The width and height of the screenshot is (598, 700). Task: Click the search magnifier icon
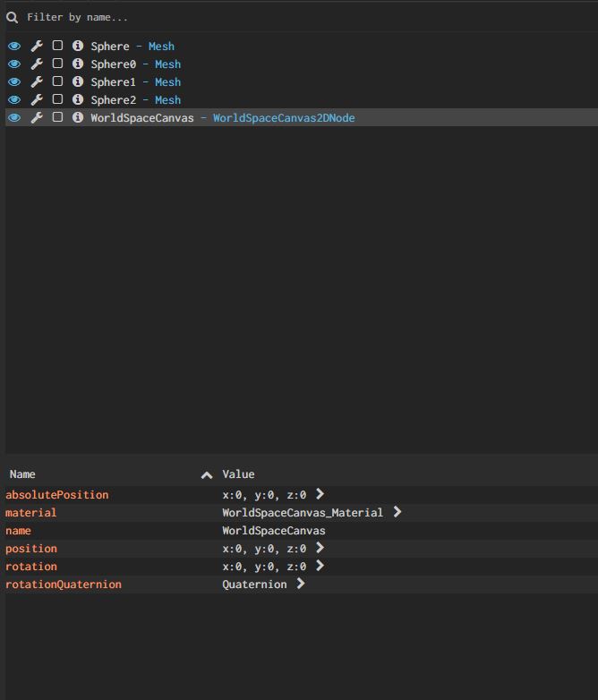point(12,17)
